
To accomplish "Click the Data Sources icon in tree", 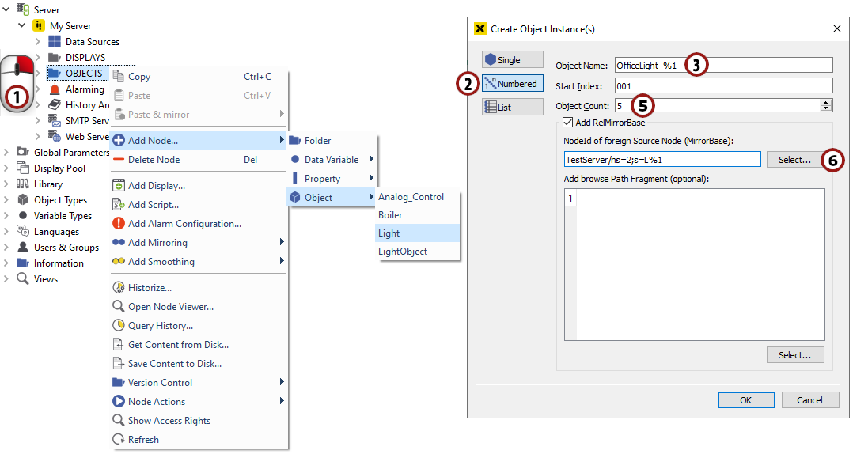I will click(x=55, y=42).
